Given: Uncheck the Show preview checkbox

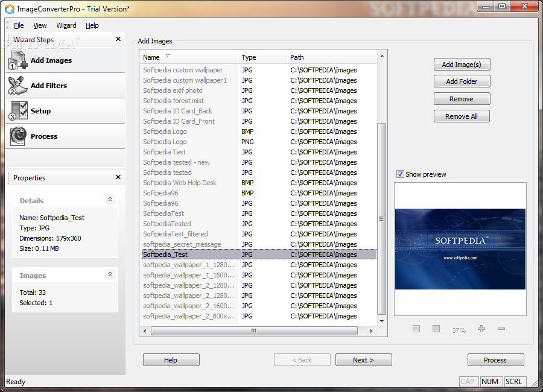Looking at the screenshot, I should pyautogui.click(x=400, y=174).
